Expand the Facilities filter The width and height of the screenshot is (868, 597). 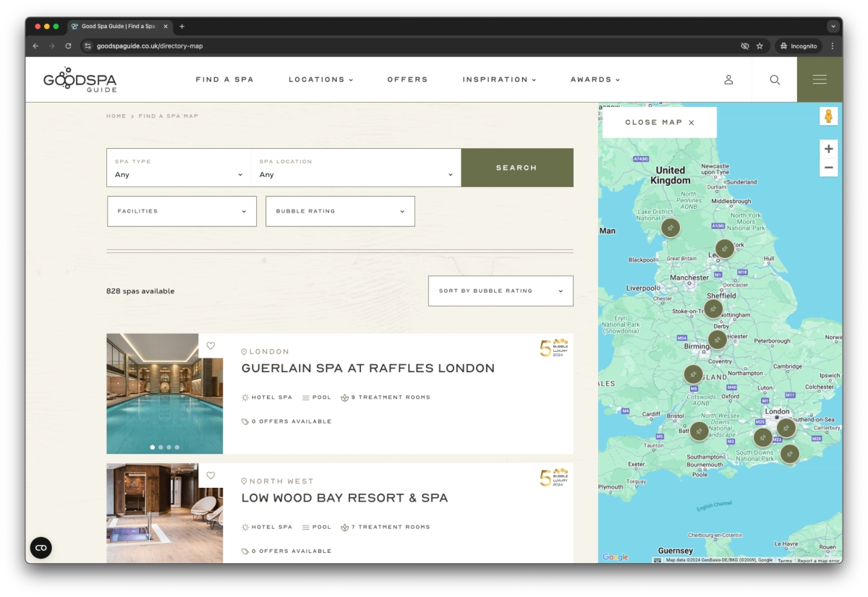182,211
